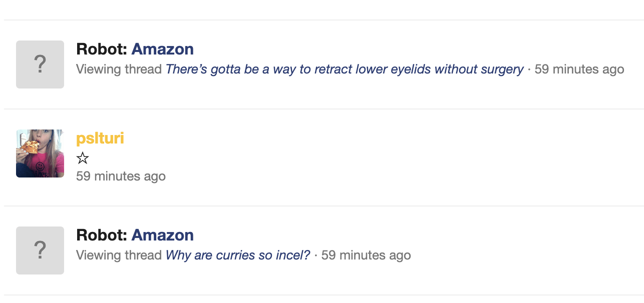
Task: Open the 'Why are curries so incel?' thread
Action: tap(238, 255)
